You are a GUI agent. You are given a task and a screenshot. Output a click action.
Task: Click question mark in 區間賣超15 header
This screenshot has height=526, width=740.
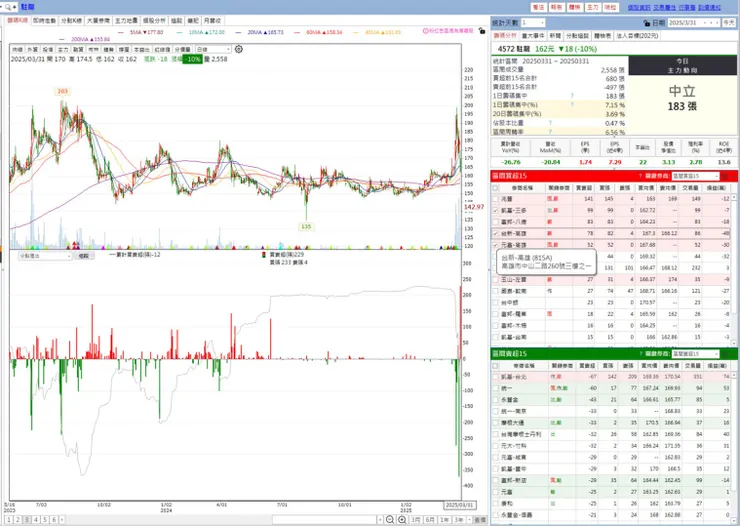[640, 353]
